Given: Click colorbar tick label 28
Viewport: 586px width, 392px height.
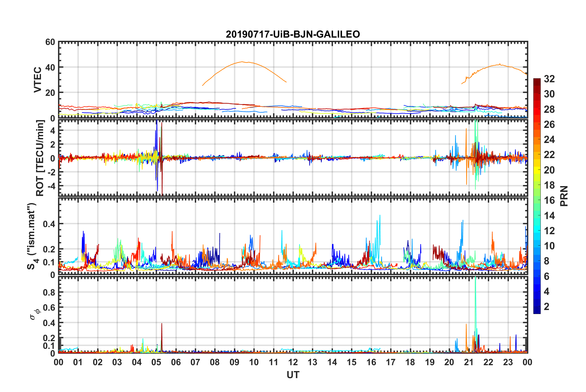Looking at the screenshot, I should [x=549, y=109].
